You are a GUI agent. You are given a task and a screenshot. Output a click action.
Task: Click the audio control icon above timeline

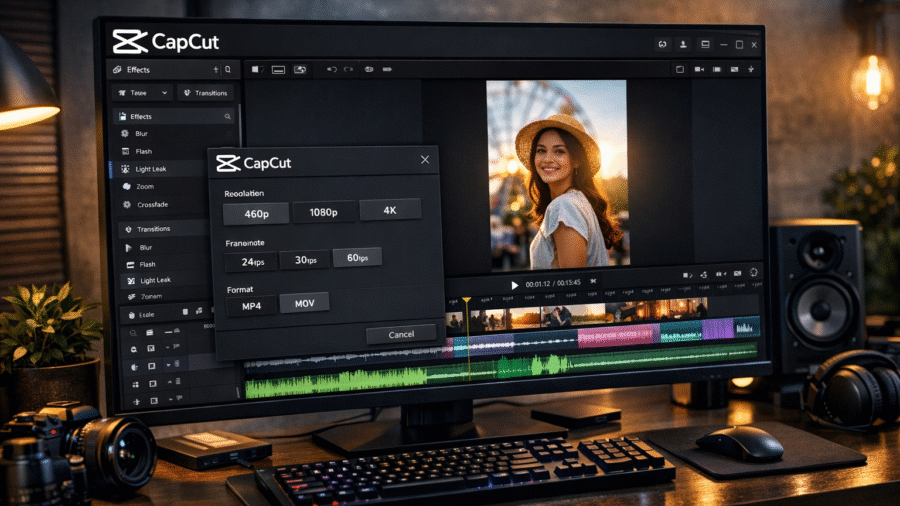click(x=720, y=274)
